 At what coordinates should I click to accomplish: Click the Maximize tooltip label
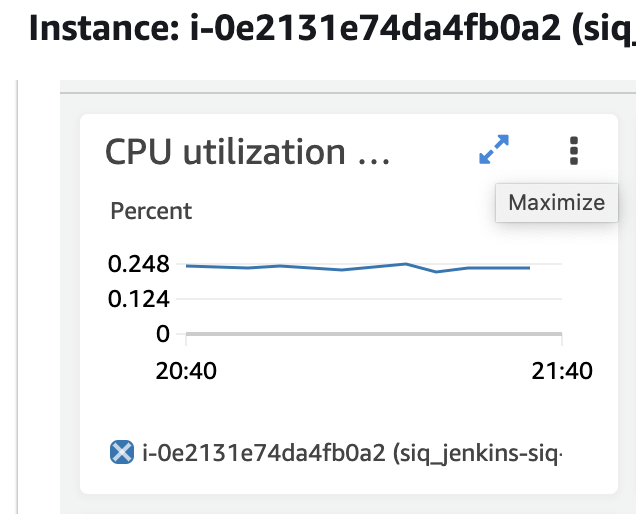[556, 202]
